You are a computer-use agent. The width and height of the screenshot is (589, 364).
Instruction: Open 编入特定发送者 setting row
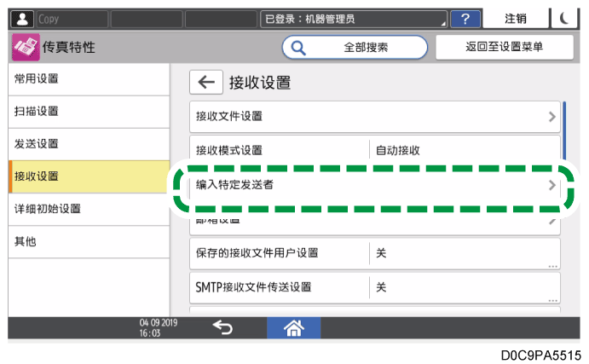pos(374,184)
